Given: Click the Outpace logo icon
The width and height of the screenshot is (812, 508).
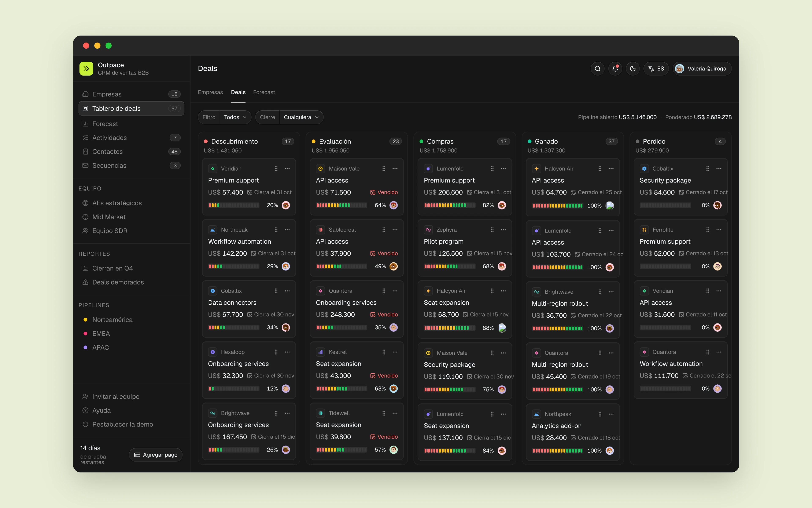Looking at the screenshot, I should click(86, 69).
